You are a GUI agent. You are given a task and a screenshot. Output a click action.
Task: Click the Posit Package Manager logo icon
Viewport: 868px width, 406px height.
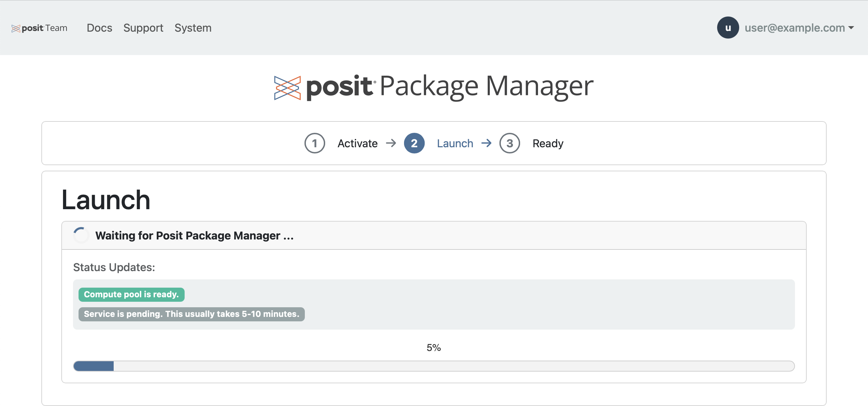[288, 87]
